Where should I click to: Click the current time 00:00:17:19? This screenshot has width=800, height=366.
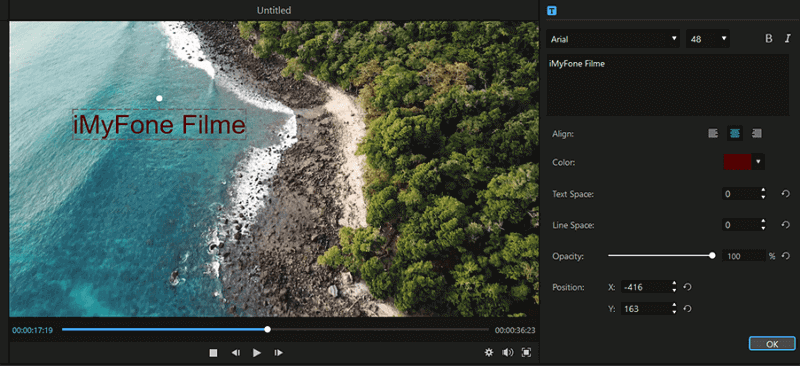[33, 330]
